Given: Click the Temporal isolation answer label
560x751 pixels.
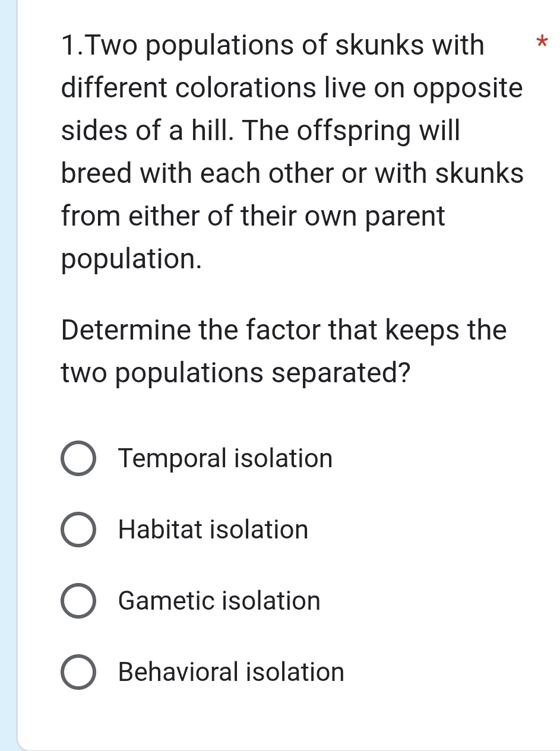Looking at the screenshot, I should [225, 458].
